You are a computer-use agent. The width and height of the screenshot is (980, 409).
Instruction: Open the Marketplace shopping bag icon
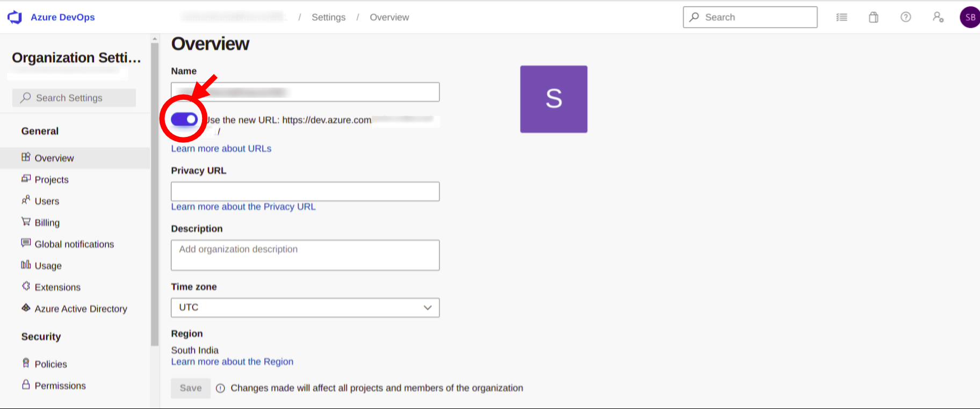coord(874,17)
